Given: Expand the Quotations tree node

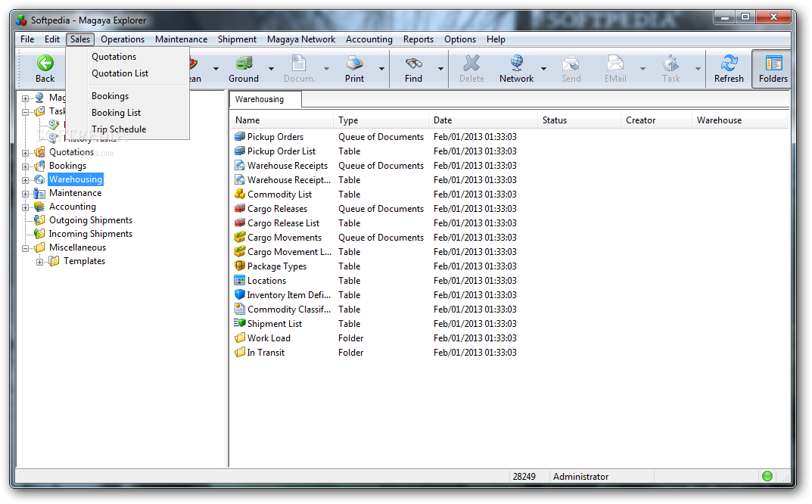Looking at the screenshot, I should pos(26,153).
